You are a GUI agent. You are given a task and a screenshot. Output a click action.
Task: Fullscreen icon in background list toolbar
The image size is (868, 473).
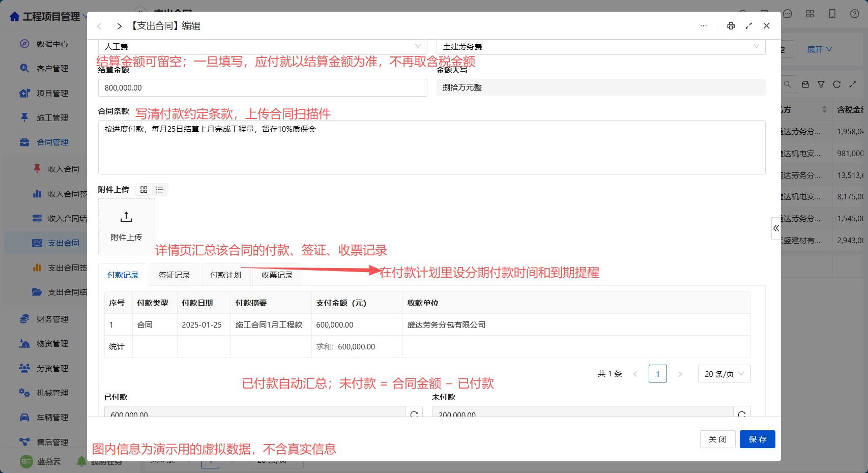(852, 84)
